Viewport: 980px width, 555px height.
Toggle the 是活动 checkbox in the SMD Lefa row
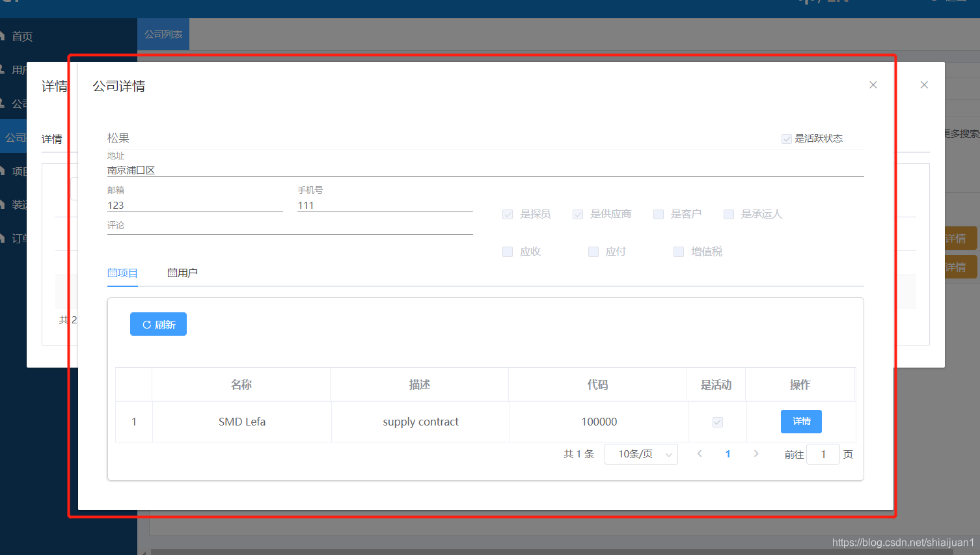(718, 422)
